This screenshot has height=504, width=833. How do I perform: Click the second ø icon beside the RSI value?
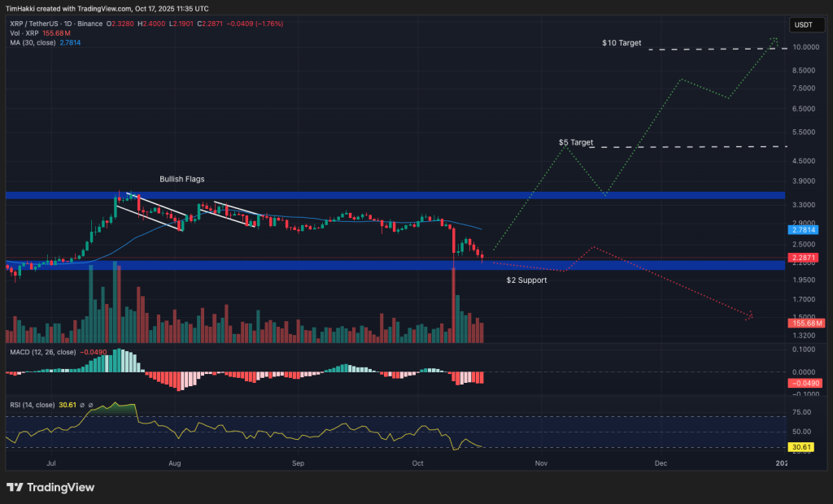[x=91, y=402]
